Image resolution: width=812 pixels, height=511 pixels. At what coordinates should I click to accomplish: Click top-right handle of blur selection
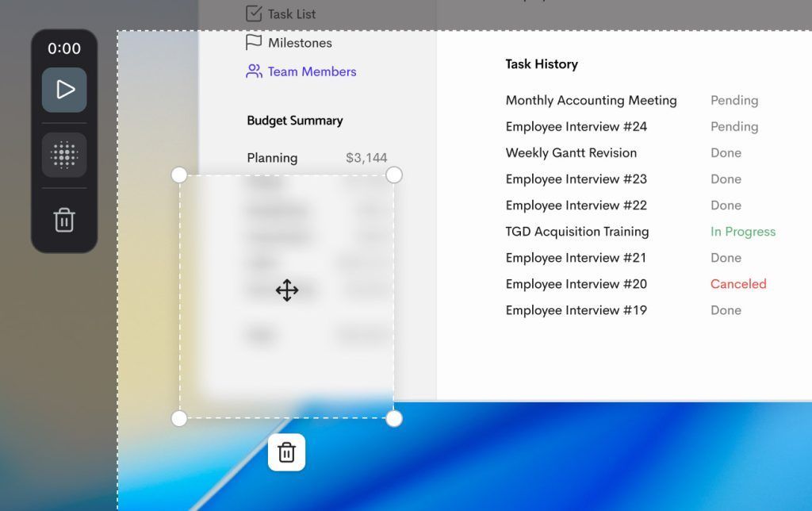pos(394,175)
